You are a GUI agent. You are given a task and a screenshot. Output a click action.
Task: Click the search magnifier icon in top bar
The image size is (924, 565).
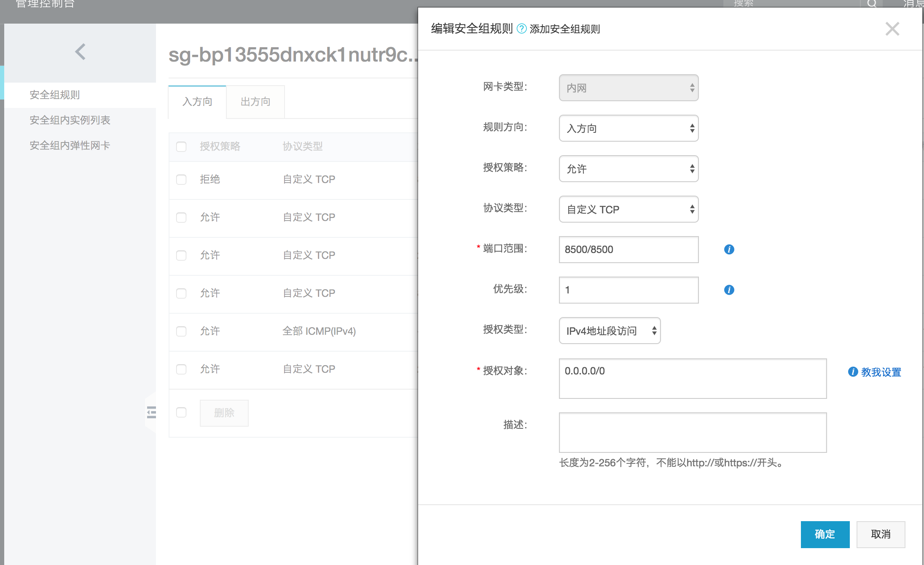pyautogui.click(x=872, y=4)
